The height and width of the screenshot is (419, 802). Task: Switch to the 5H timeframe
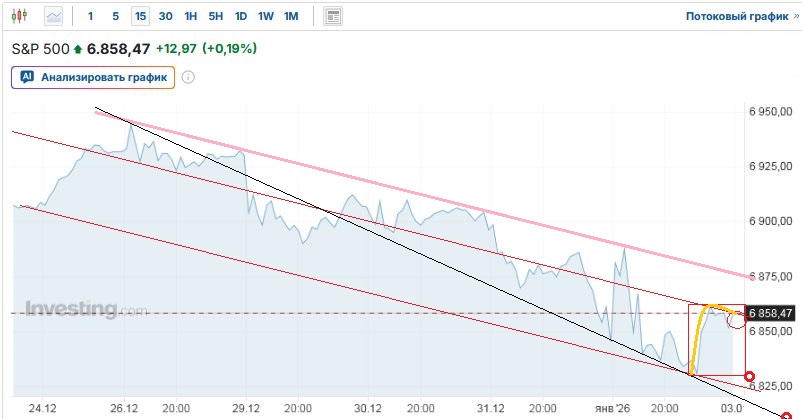click(215, 16)
